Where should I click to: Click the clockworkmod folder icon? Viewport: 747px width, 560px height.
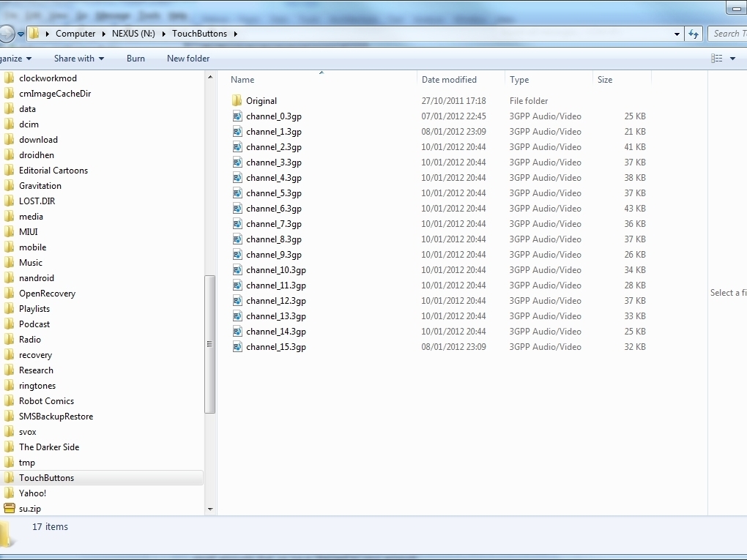click(9, 78)
